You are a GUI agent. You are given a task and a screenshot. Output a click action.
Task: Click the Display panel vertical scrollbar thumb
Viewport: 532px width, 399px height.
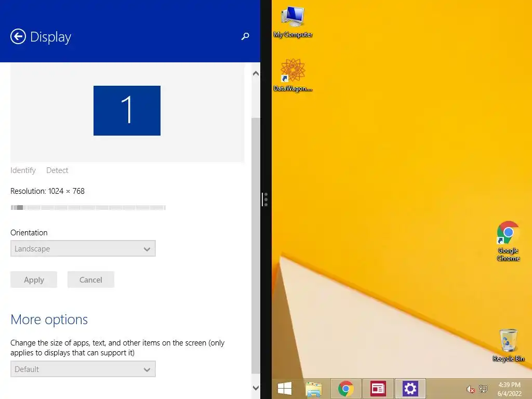pos(256,246)
